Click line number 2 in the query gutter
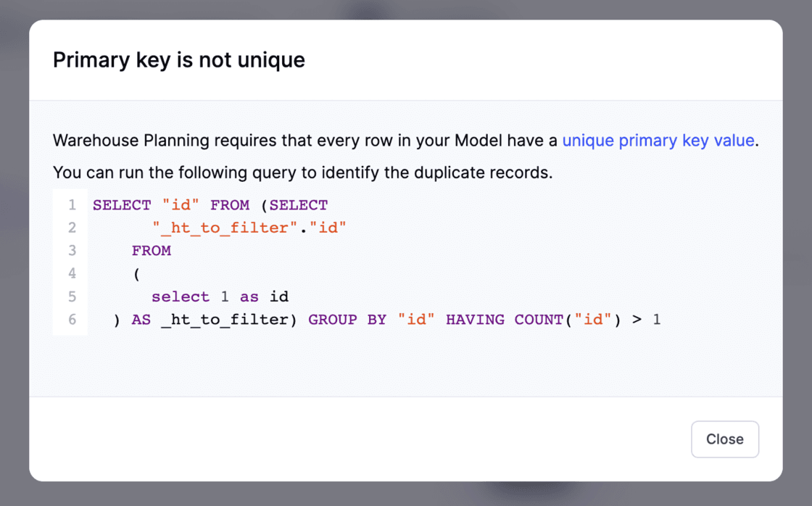The image size is (812, 506). click(72, 228)
